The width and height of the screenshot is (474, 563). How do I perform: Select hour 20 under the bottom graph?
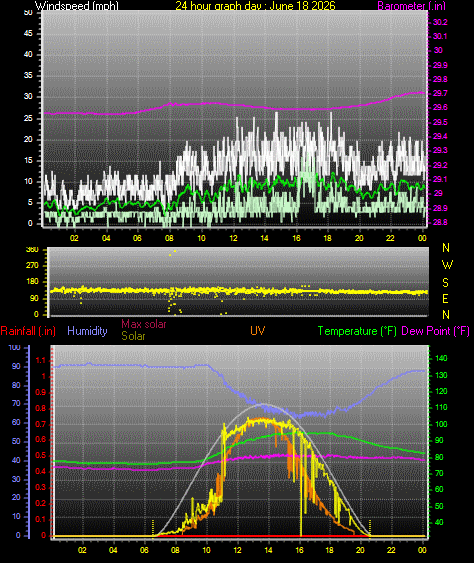[360, 550]
